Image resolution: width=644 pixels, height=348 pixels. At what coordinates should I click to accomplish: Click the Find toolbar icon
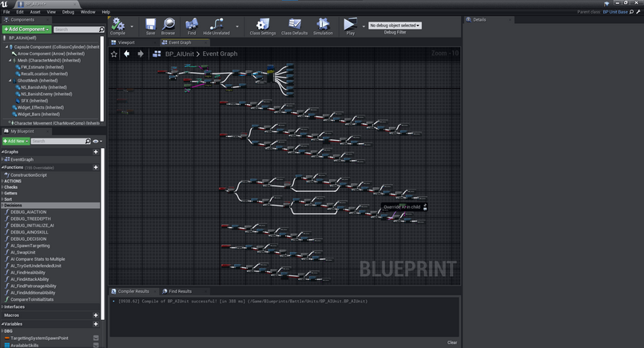pyautogui.click(x=192, y=26)
